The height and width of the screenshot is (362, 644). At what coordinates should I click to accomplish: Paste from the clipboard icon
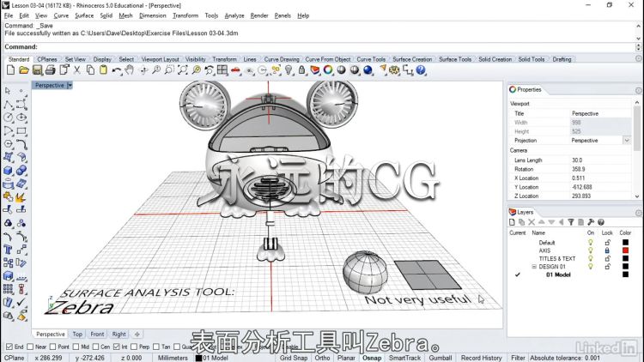click(x=104, y=70)
